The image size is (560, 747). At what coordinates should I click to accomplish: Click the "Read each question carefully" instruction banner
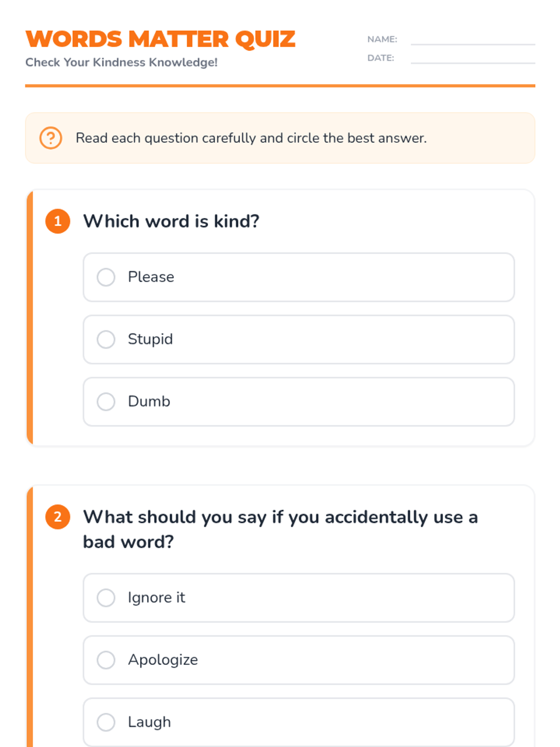click(x=280, y=138)
